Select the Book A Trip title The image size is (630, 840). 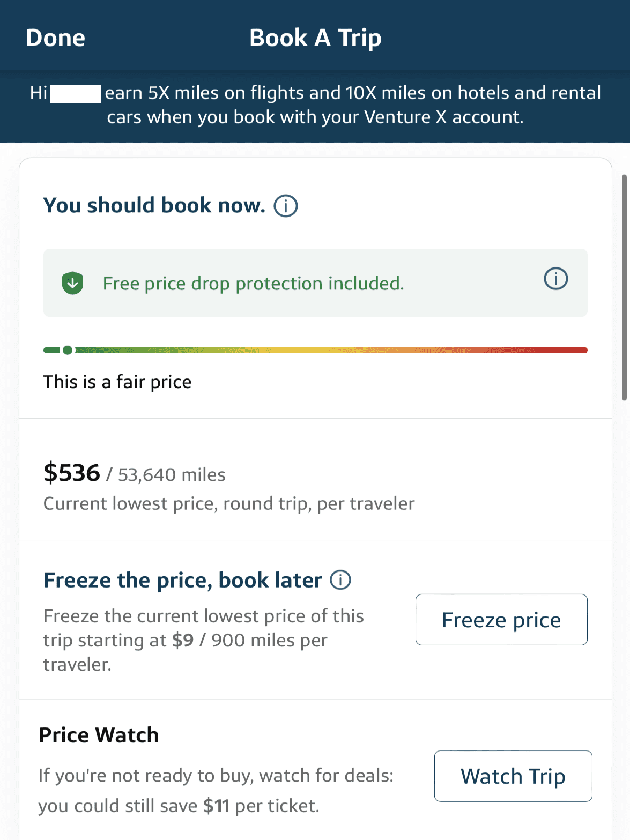315,38
